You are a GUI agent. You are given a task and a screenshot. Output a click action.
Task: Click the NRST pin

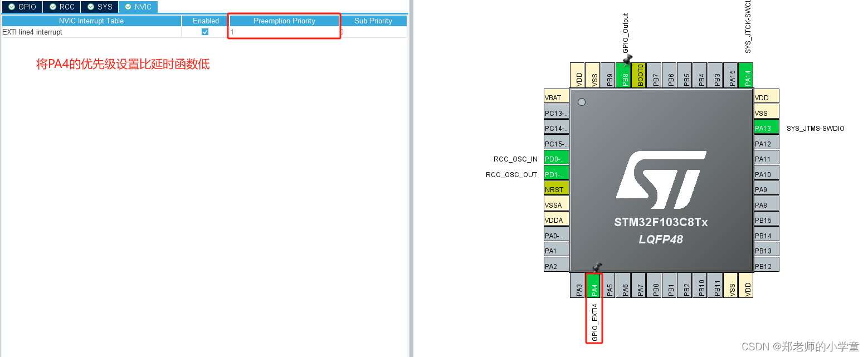coord(557,189)
